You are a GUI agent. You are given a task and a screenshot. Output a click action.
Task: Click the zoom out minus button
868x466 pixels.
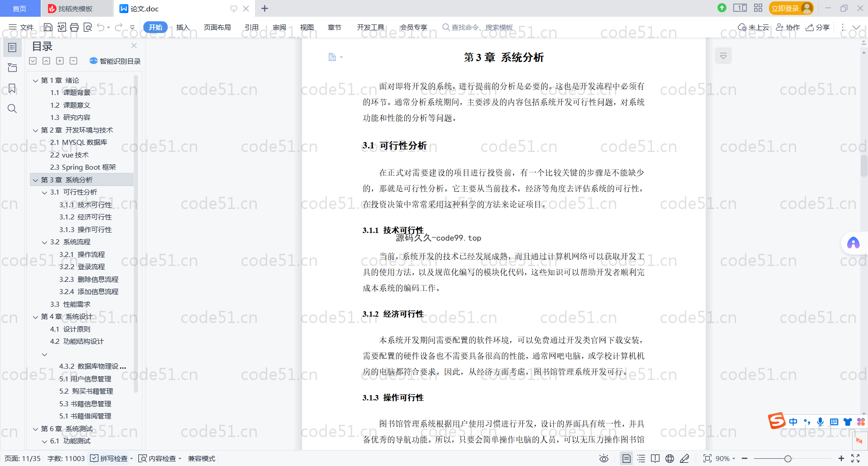pos(745,458)
